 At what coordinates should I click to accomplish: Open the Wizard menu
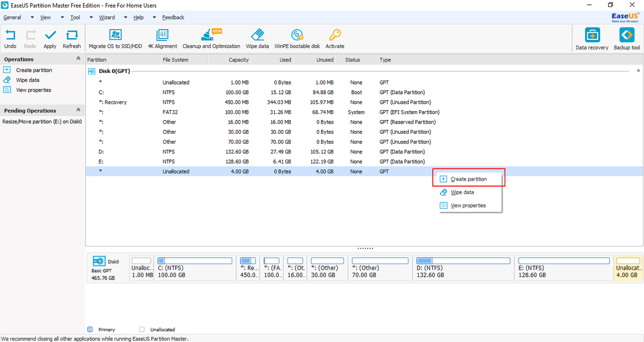coord(107,17)
